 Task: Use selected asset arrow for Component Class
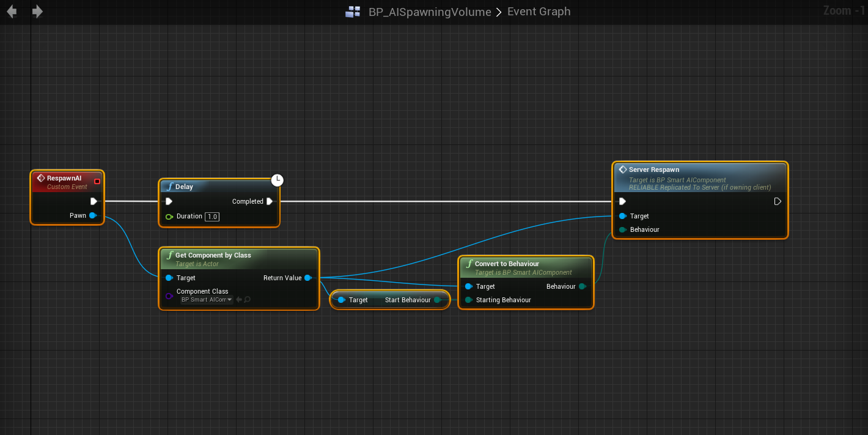coord(239,300)
